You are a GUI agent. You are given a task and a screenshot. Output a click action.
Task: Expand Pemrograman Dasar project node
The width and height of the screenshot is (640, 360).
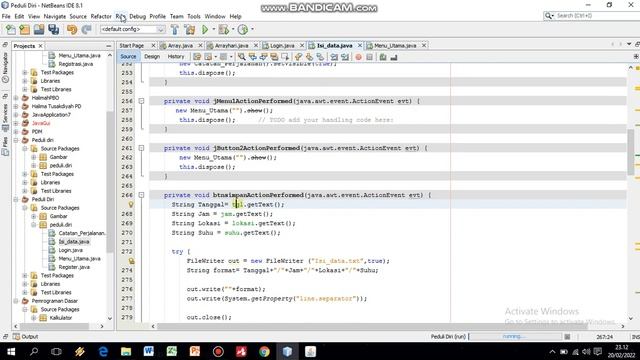tap(16, 301)
